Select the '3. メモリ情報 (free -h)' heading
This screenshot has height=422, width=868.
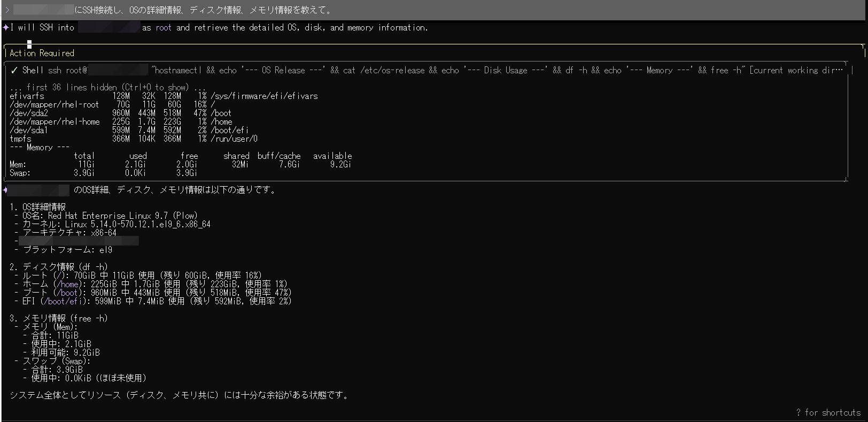pyautogui.click(x=59, y=318)
